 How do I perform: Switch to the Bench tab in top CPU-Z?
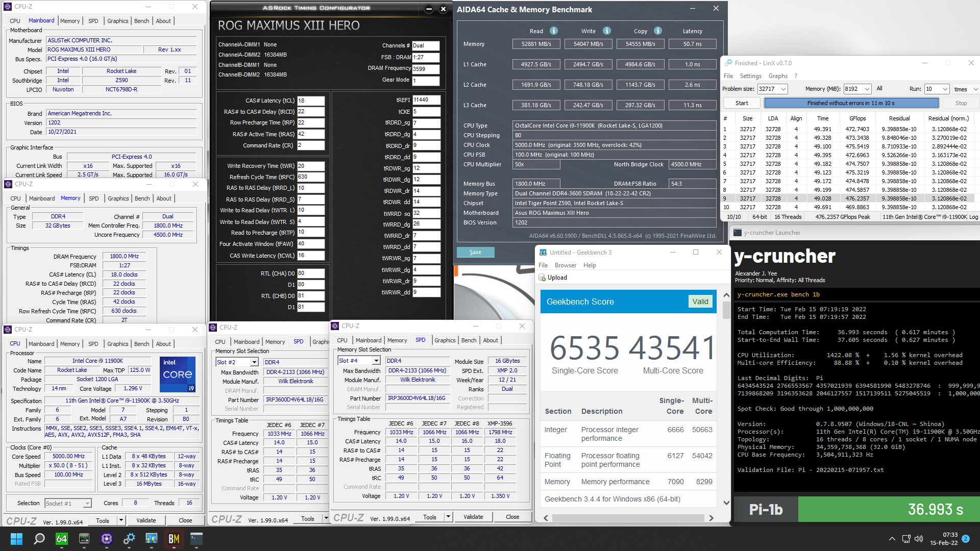pyautogui.click(x=141, y=21)
